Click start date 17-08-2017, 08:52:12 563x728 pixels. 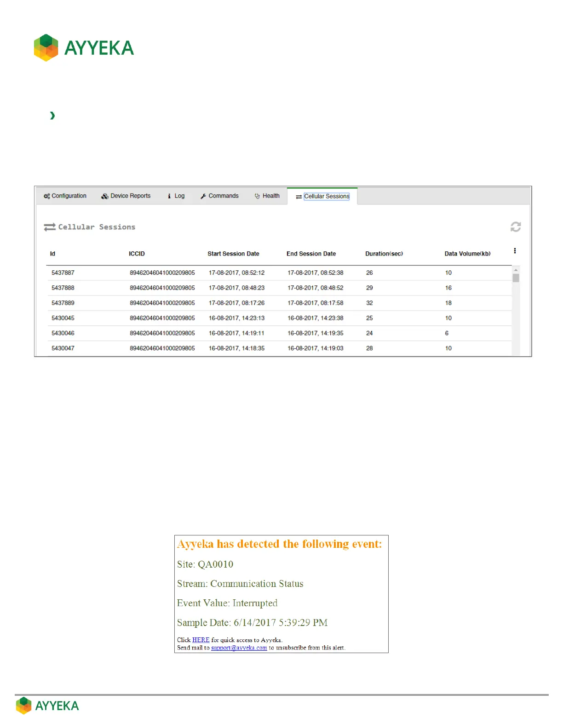[236, 273]
